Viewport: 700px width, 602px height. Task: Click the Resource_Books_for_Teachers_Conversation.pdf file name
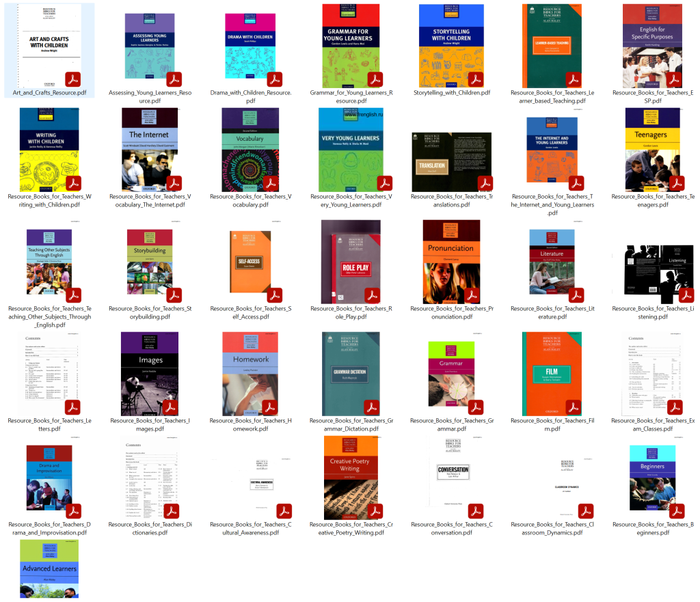click(x=450, y=528)
